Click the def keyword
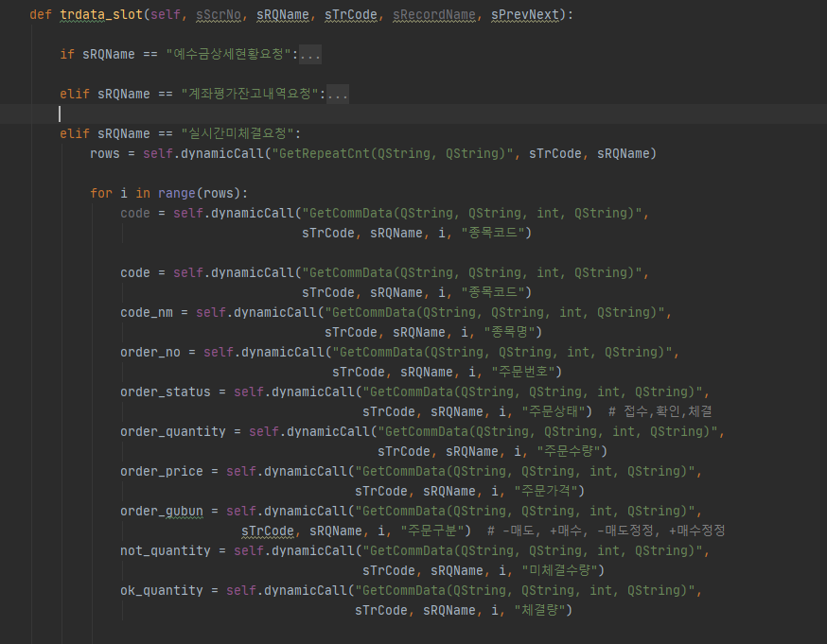The height and width of the screenshot is (644, 827). pos(41,15)
